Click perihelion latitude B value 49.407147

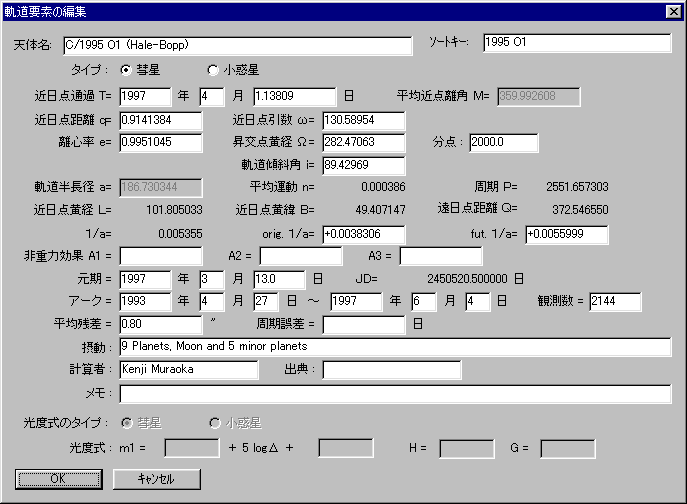coord(380,210)
